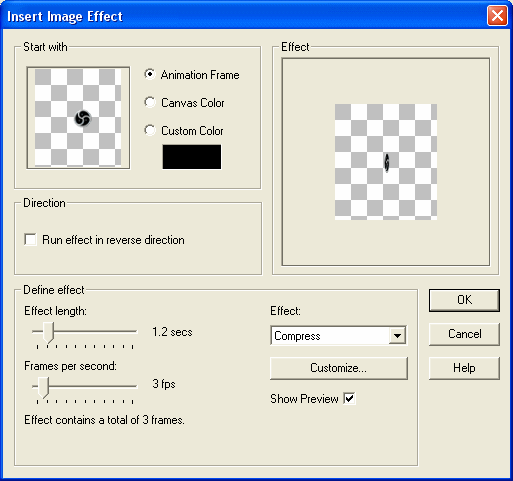The width and height of the screenshot is (513, 481).
Task: Click the Frames per second slider thumb
Action: (x=43, y=387)
